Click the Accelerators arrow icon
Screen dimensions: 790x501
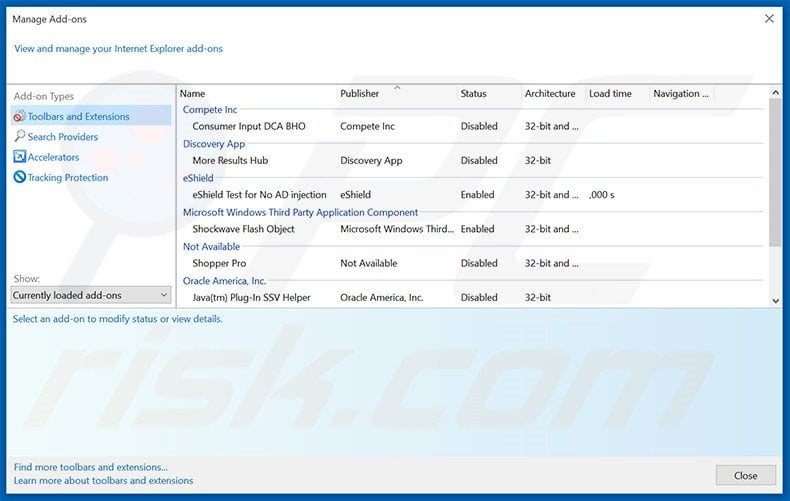point(19,157)
